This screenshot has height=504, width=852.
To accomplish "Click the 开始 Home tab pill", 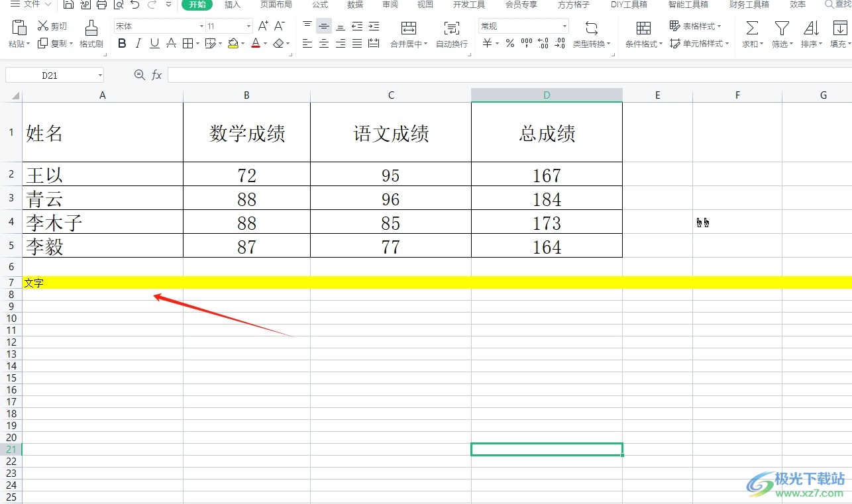I will click(197, 5).
